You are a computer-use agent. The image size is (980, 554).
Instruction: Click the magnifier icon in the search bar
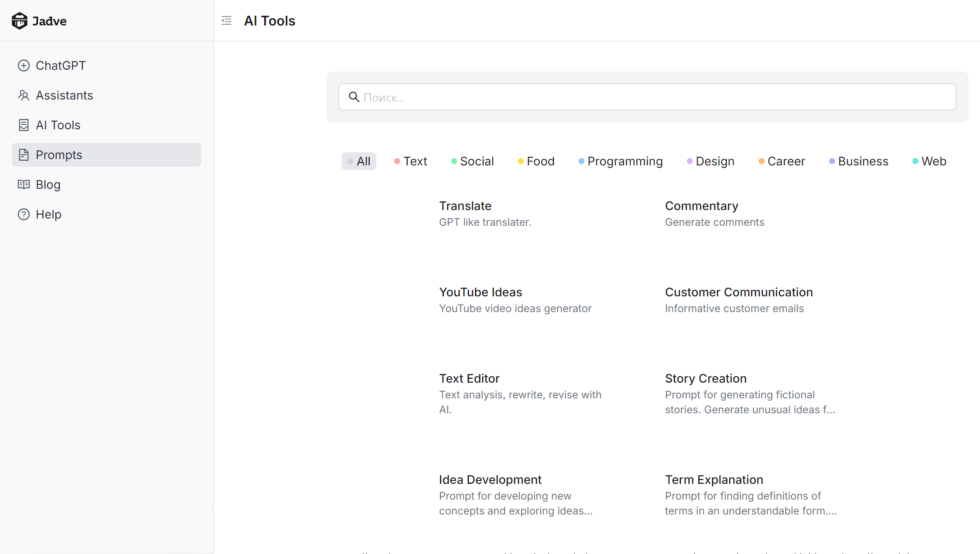[354, 97]
